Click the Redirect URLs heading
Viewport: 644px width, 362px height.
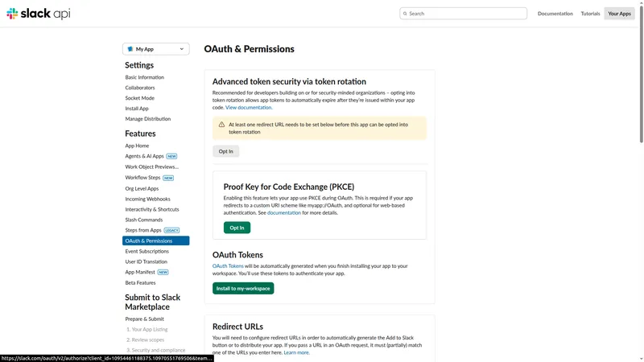point(237,327)
